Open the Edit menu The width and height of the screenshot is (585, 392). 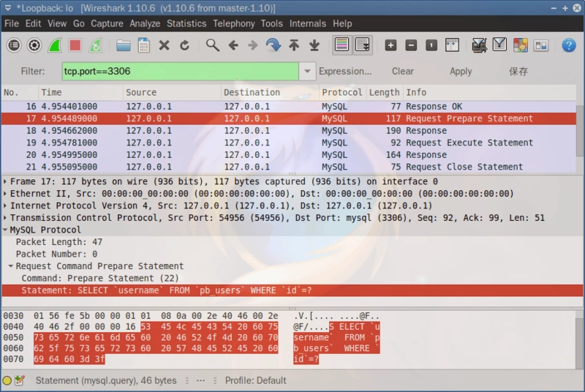(x=33, y=23)
